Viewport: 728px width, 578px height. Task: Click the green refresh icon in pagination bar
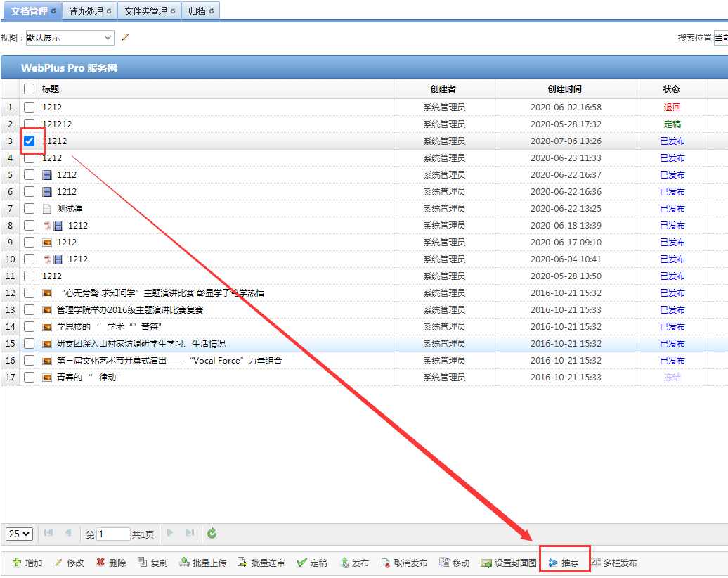[212, 534]
